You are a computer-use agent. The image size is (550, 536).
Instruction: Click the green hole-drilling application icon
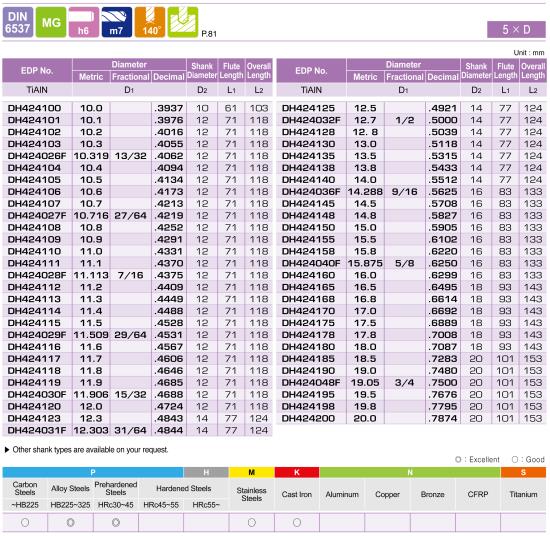point(183,22)
